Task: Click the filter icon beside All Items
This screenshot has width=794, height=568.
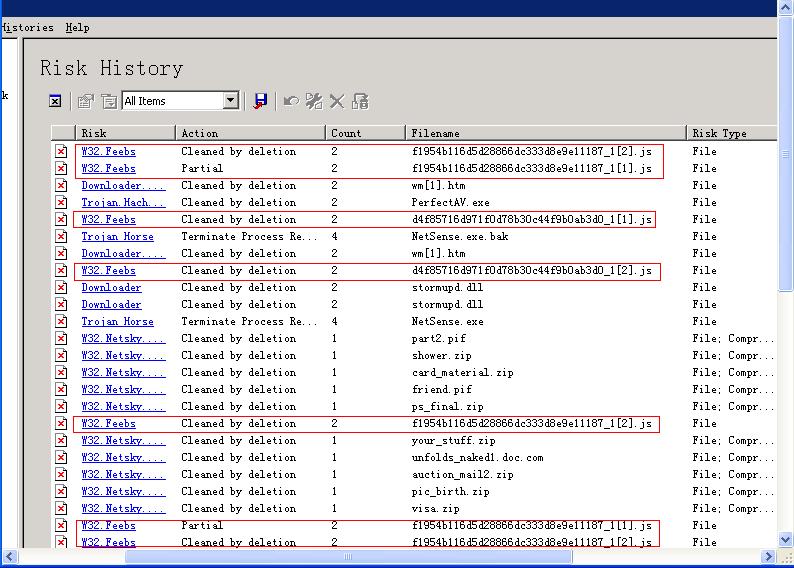Action: pyautogui.click(x=109, y=101)
